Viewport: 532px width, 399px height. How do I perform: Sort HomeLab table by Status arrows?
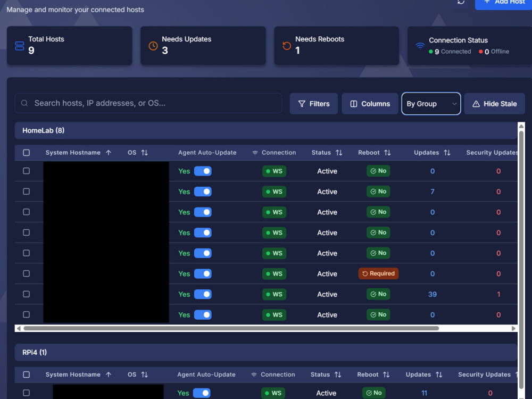339,153
